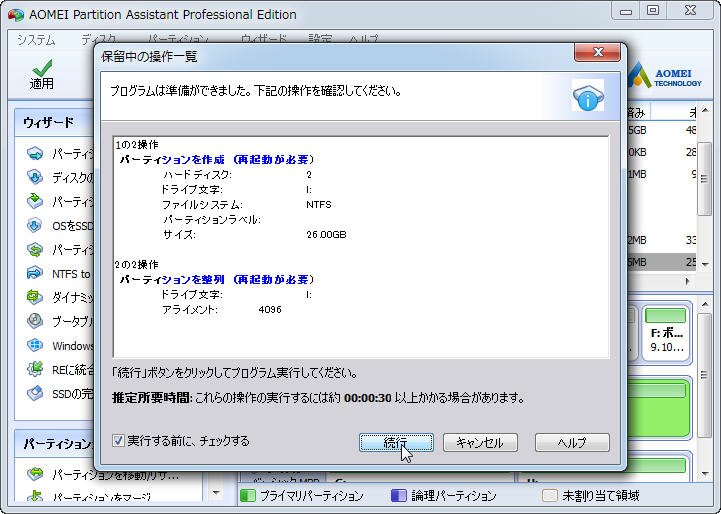Click the ブータブル media wizard icon
This screenshot has width=721, height=514.
point(35,321)
